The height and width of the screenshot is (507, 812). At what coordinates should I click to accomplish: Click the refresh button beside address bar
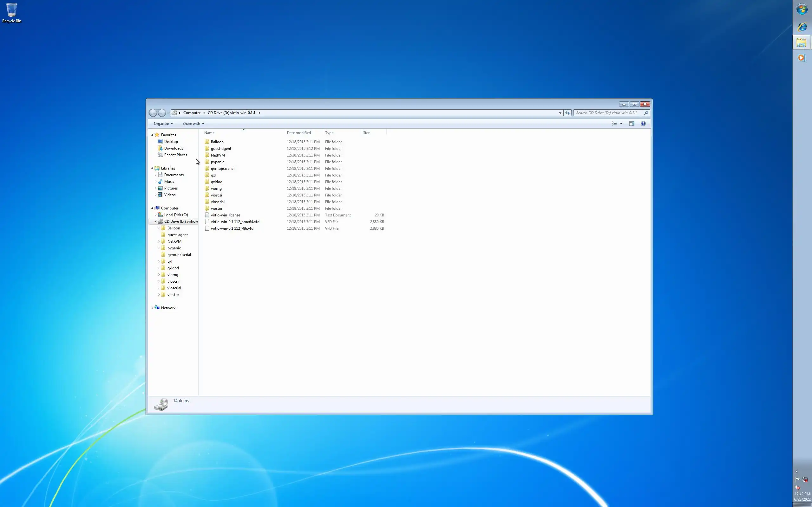click(567, 113)
